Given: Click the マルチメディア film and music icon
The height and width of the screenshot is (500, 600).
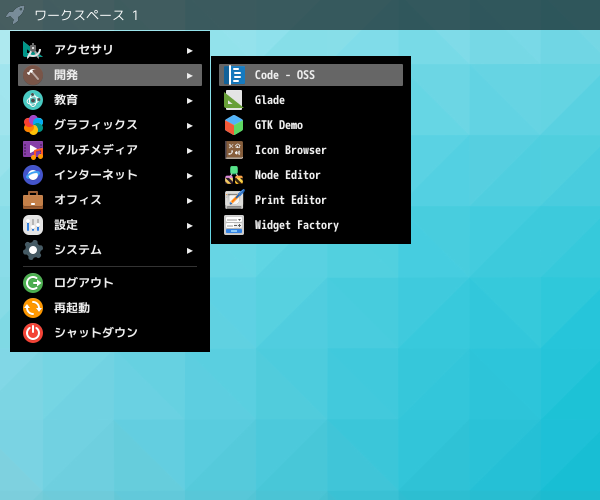Looking at the screenshot, I should pos(33,150).
